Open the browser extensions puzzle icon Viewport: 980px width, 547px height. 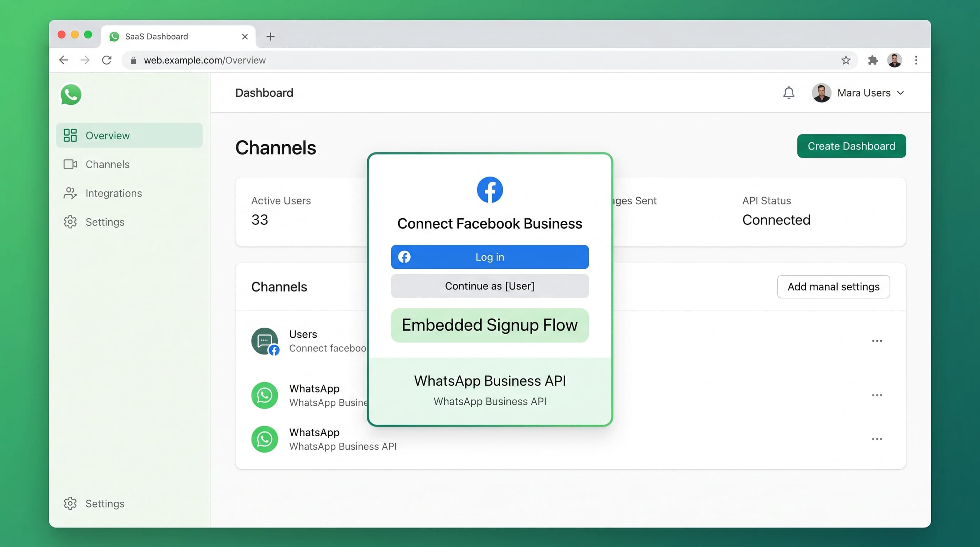[x=873, y=60]
